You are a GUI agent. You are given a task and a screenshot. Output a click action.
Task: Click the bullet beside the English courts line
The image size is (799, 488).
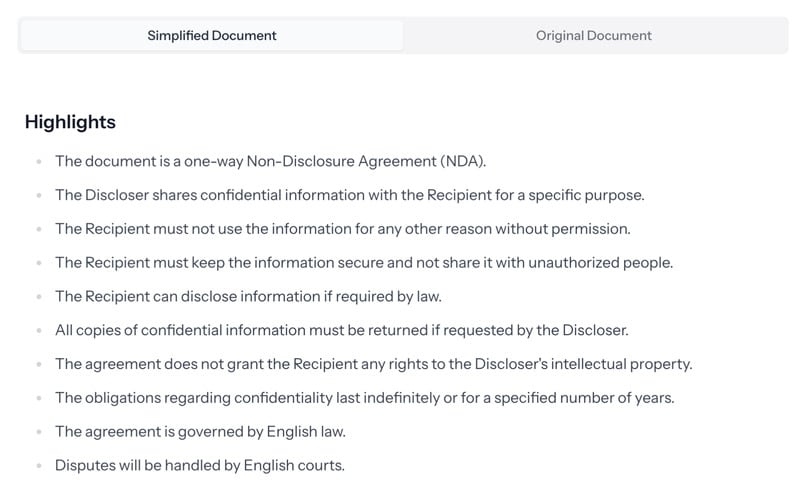pos(38,466)
